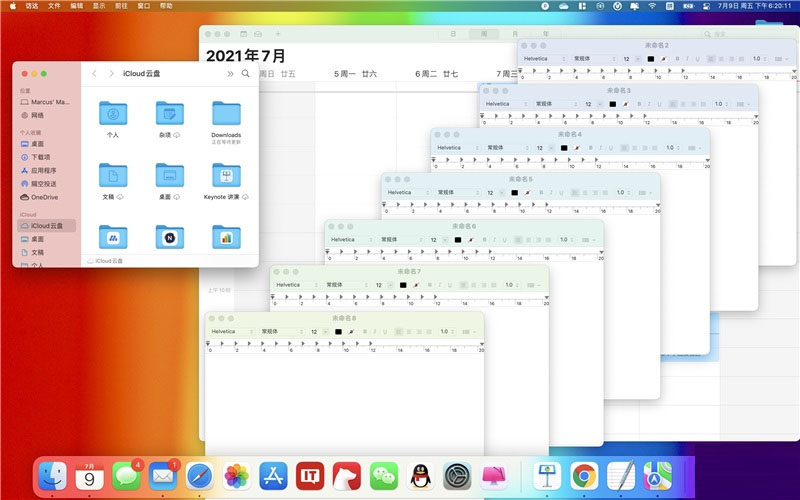This screenshot has height=500, width=800.
Task: Open Google Chrome from the Dock
Action: (x=584, y=476)
